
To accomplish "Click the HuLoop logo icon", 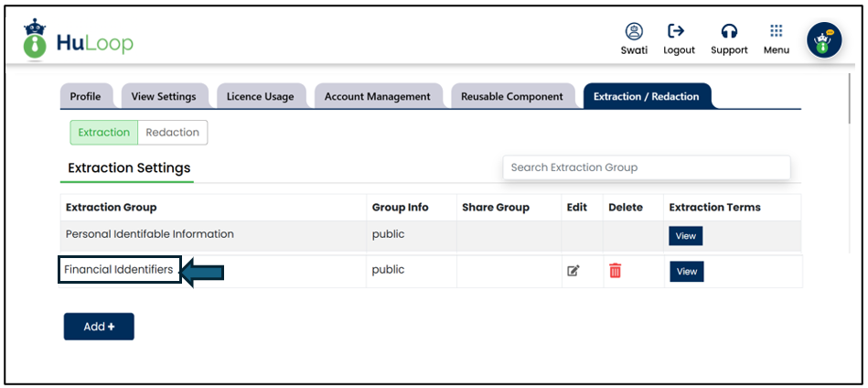I will (x=35, y=40).
